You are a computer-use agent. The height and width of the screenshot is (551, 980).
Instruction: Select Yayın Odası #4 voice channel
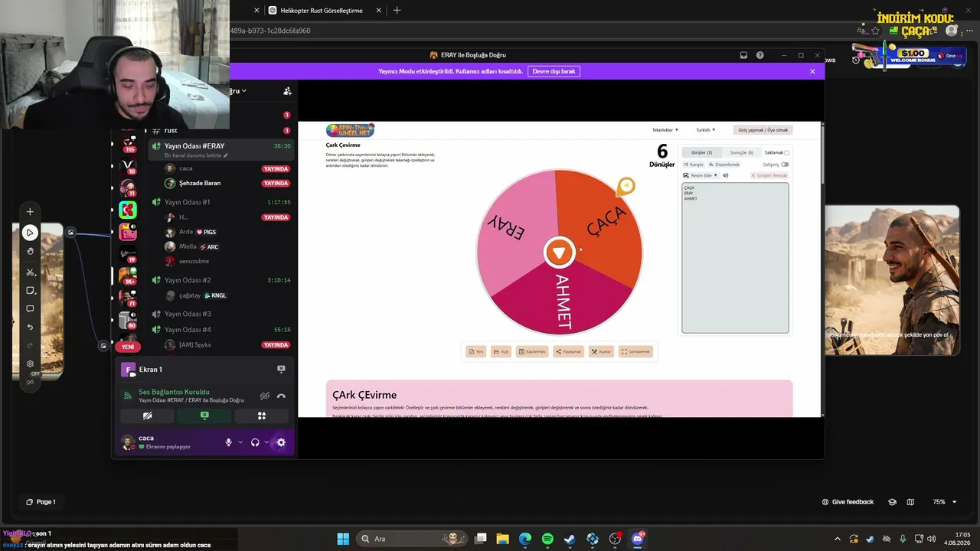(220, 330)
